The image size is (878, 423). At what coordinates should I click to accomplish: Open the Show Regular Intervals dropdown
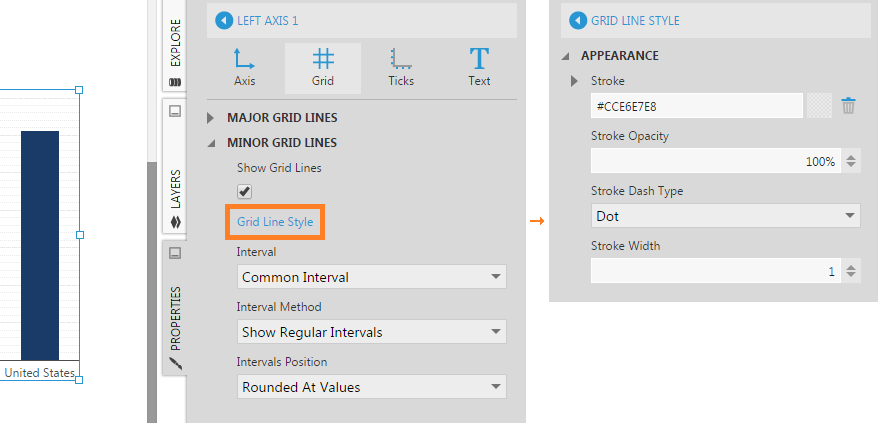tap(372, 332)
